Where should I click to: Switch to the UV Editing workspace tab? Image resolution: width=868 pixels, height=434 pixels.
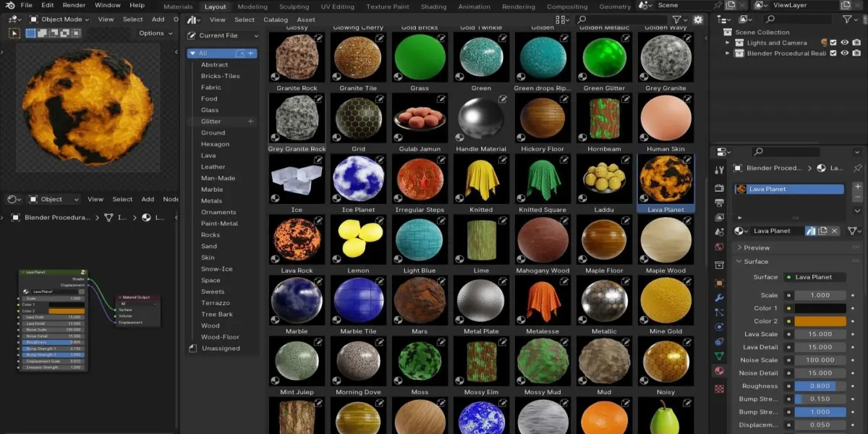[338, 7]
